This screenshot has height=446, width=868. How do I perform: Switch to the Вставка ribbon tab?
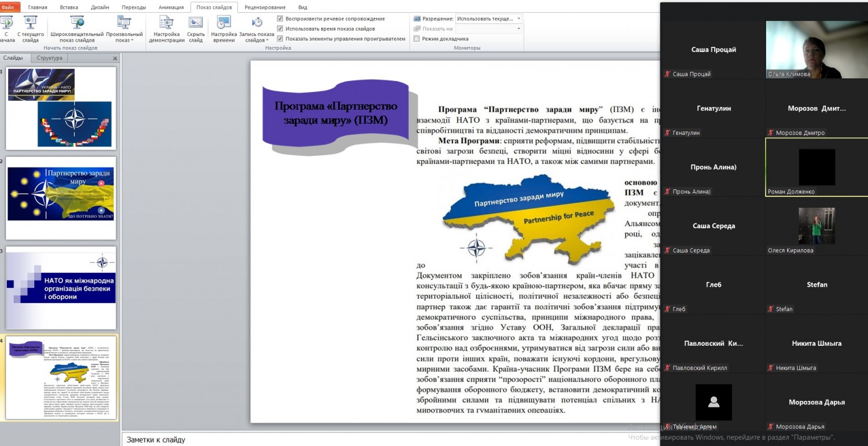click(x=69, y=8)
